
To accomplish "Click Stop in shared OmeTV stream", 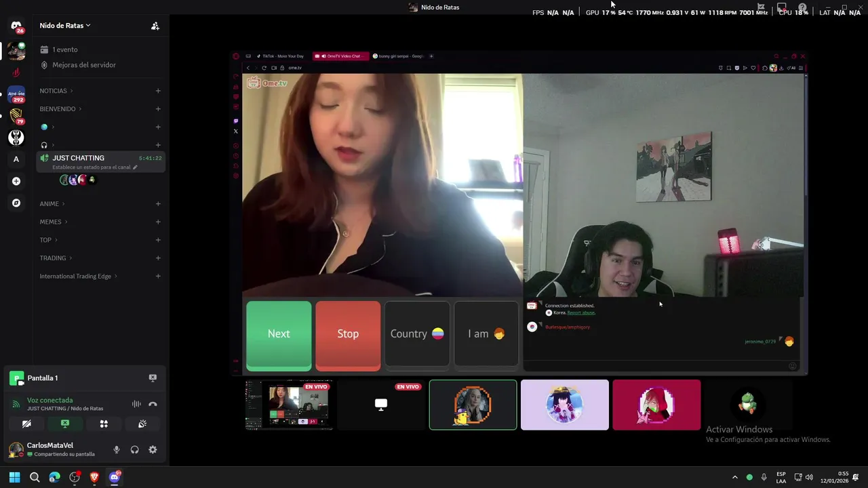I will pyautogui.click(x=348, y=335).
